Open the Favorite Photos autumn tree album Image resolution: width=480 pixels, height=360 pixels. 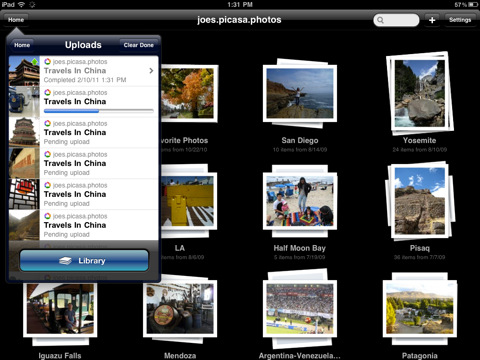189,94
